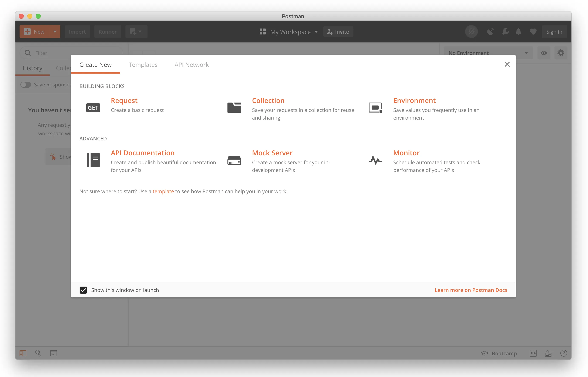
Task: Toggle the Save Responses switch
Action: (26, 85)
